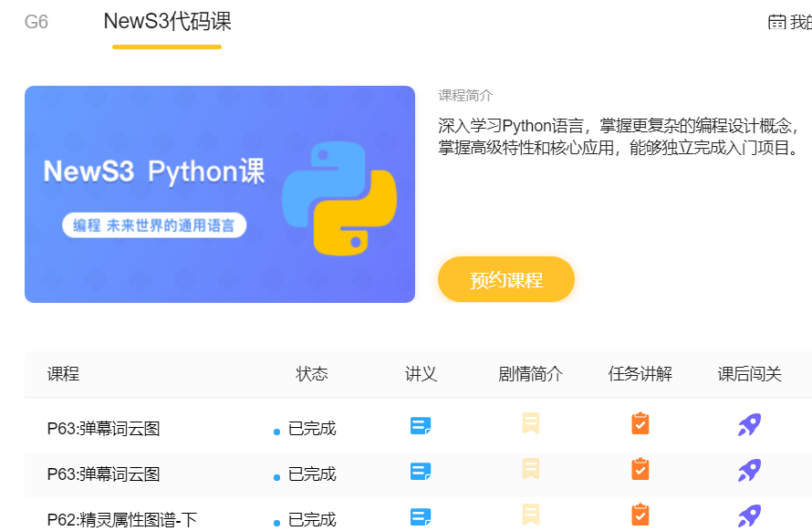Select the NewS3代码课 tab
The height and width of the screenshot is (531, 812).
(167, 22)
